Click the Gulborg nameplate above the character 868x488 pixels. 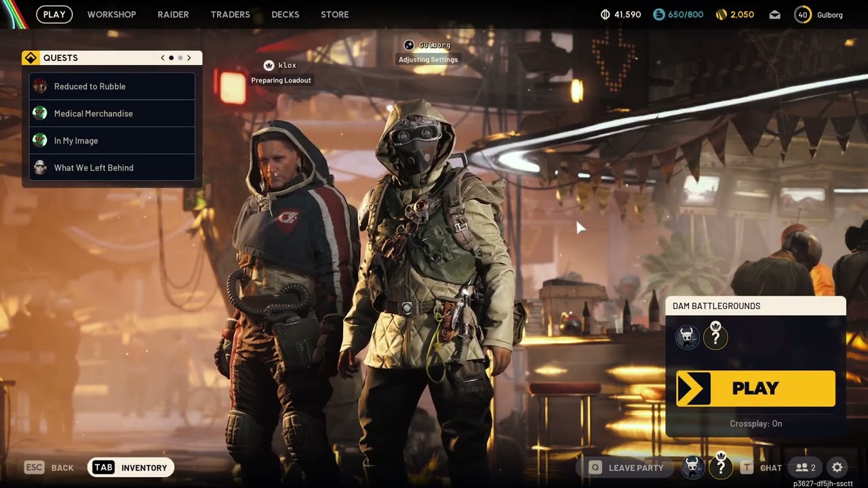435,45
